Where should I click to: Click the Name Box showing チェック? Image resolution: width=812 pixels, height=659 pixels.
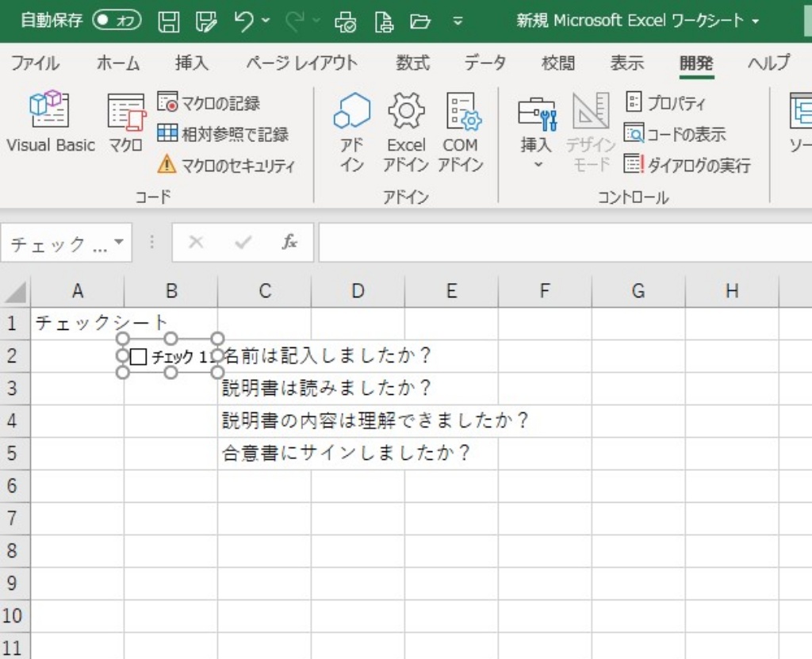coord(59,243)
